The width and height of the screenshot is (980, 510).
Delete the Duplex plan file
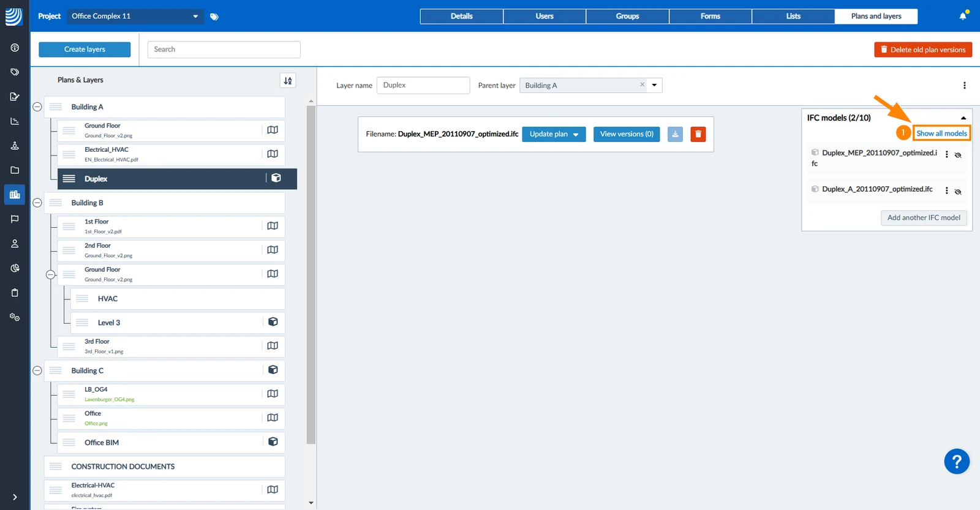pos(698,134)
